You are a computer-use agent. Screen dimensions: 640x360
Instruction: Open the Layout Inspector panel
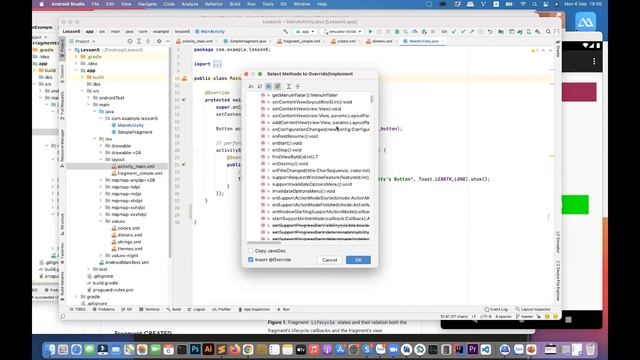click(x=533, y=309)
